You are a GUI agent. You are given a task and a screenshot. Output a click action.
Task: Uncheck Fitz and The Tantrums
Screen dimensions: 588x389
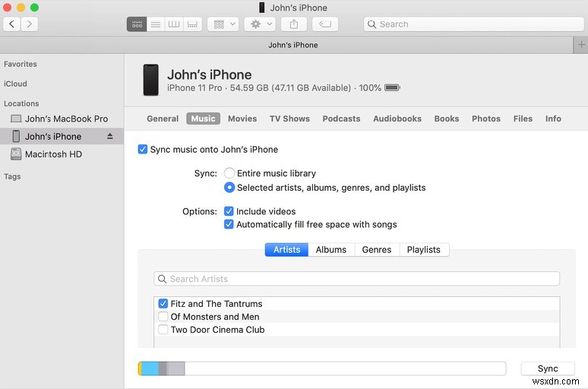tap(163, 303)
